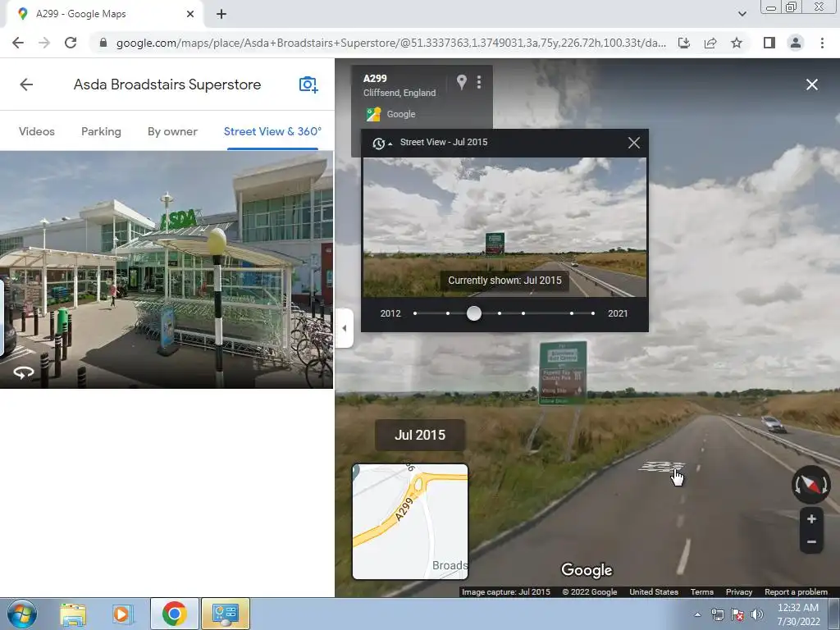Open a new browser tab
840x630 pixels.
click(x=221, y=14)
